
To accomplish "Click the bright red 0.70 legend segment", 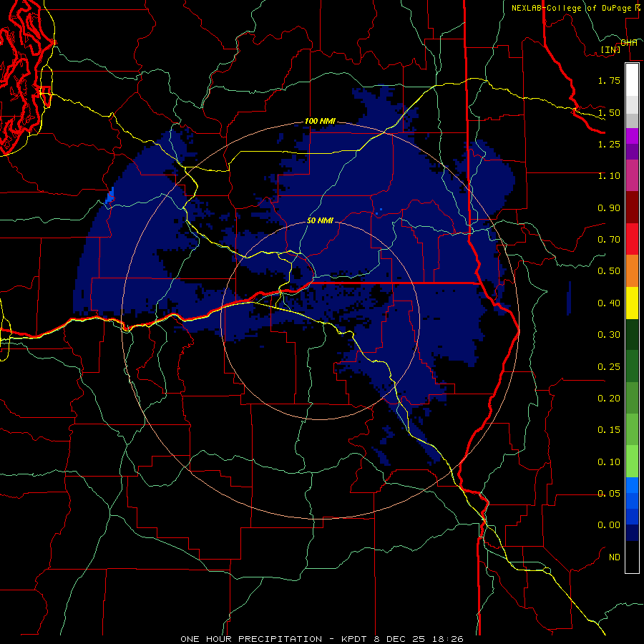I will coord(632,239).
